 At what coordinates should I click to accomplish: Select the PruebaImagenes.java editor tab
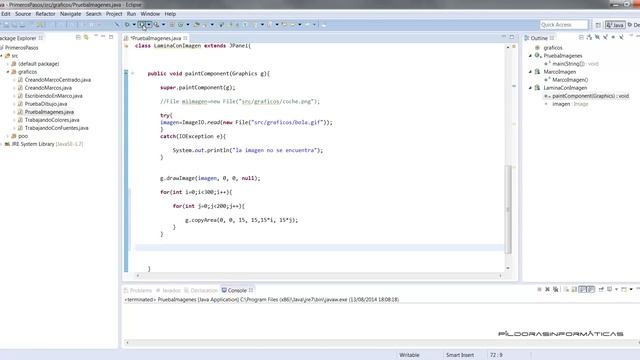click(156, 38)
